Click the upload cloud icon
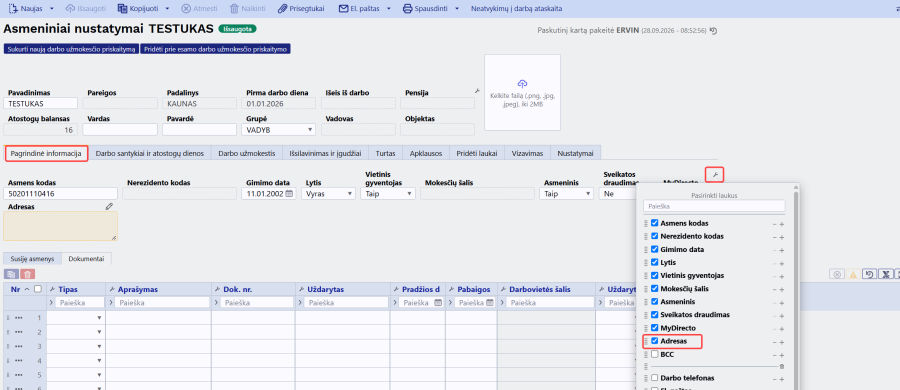Screen dimensions: 900x390 point(522,83)
